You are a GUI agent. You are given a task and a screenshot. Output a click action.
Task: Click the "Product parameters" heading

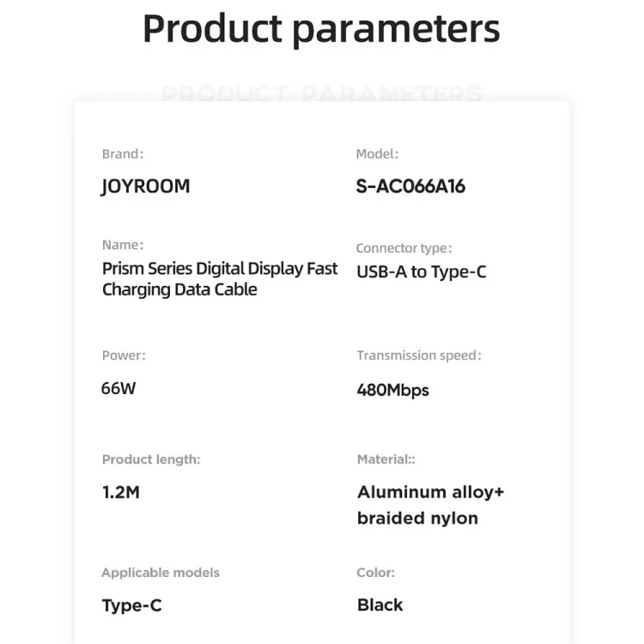(321, 28)
